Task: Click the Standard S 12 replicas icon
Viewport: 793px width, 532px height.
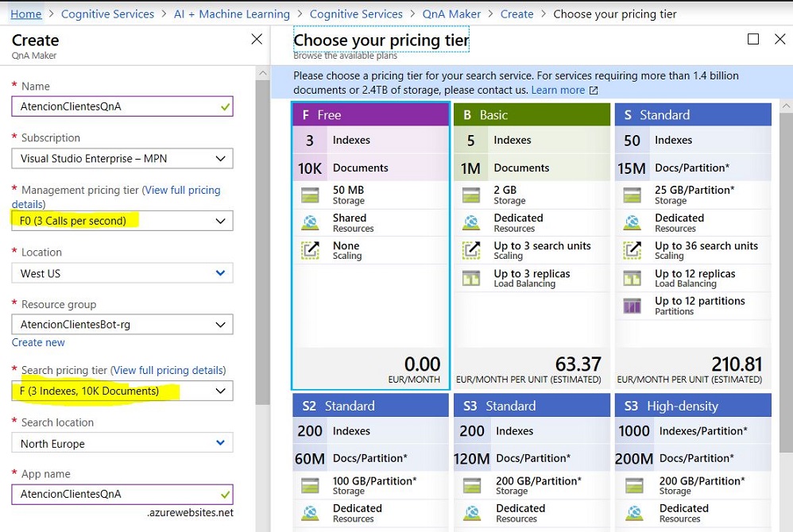Action: click(x=632, y=278)
